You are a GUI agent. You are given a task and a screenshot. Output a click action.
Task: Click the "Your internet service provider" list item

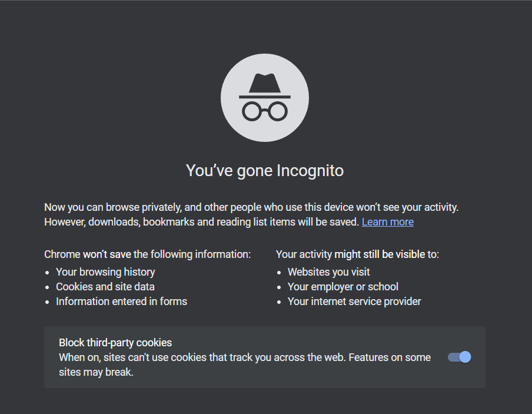point(354,302)
